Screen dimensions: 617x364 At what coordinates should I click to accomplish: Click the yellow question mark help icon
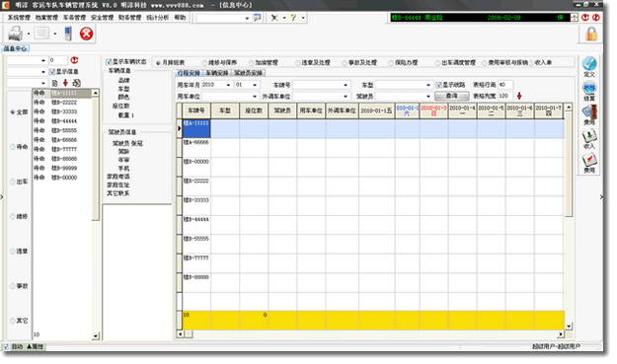point(293,18)
